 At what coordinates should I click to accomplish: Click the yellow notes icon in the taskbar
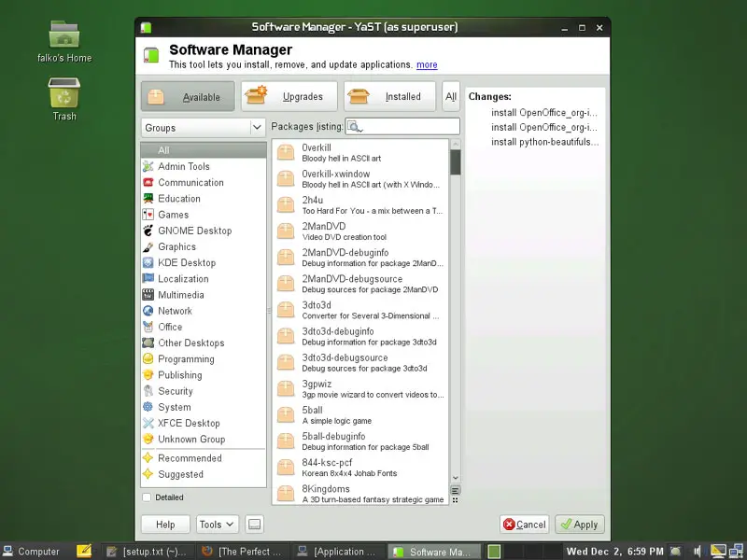click(x=84, y=551)
